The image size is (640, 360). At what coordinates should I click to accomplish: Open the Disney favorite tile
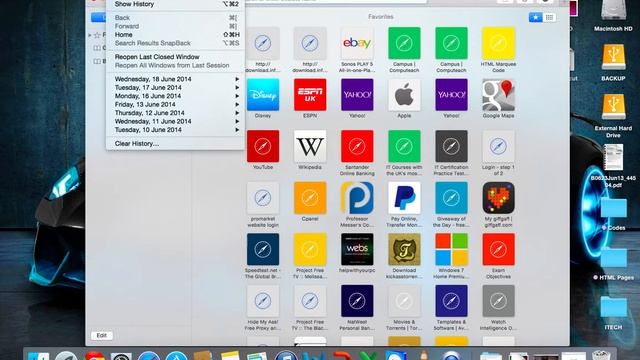coord(263,95)
